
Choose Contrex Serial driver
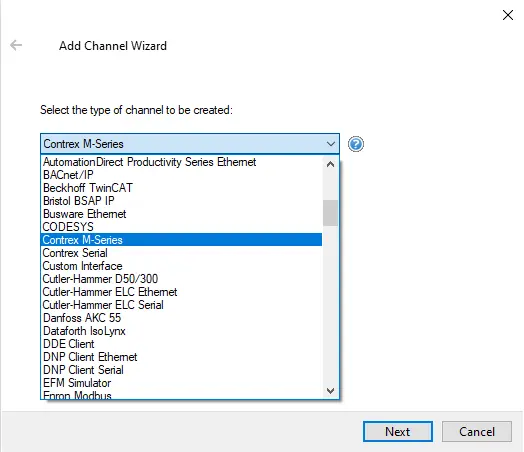[181, 253]
